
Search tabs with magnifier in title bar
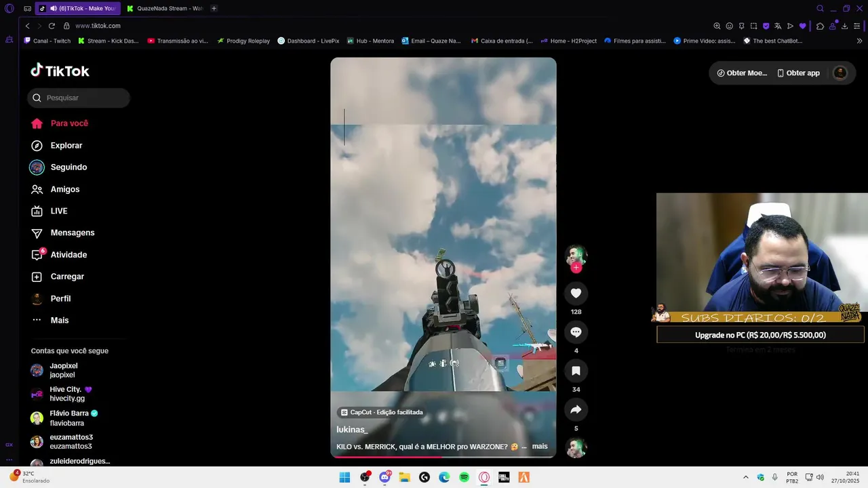pos(820,9)
